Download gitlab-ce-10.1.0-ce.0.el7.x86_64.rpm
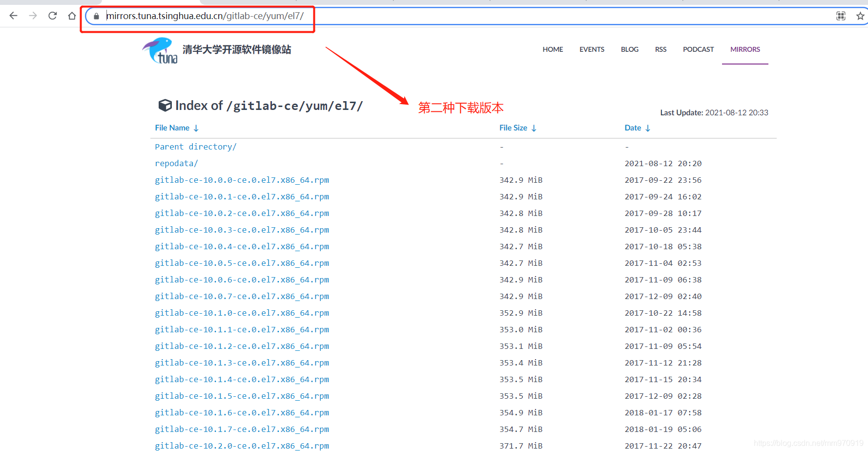 click(x=242, y=313)
